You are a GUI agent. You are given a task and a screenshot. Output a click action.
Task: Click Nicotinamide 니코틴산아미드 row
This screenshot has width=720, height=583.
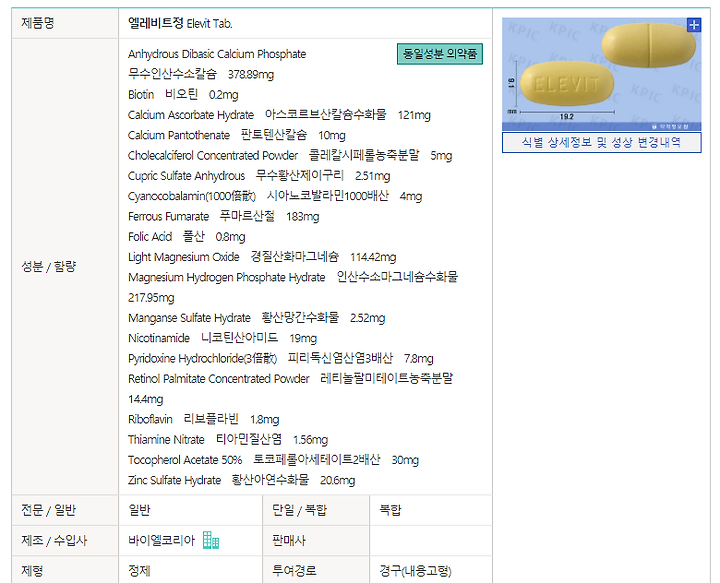tap(222, 338)
